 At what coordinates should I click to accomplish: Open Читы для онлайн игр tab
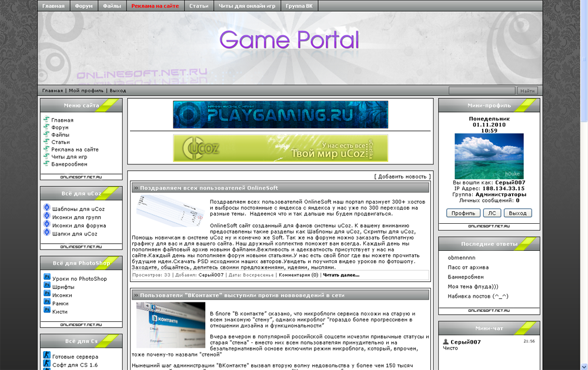[x=247, y=6]
